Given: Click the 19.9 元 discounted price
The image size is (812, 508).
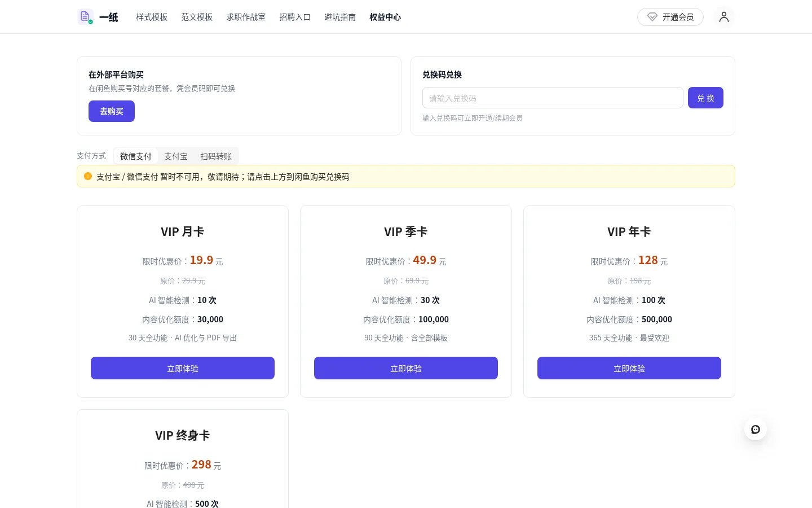Looking at the screenshot, I should point(206,260).
